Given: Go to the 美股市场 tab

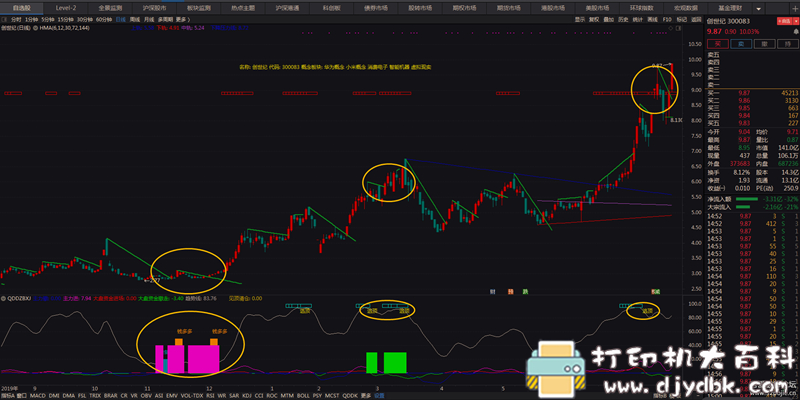Looking at the screenshot, I should pos(597,8).
